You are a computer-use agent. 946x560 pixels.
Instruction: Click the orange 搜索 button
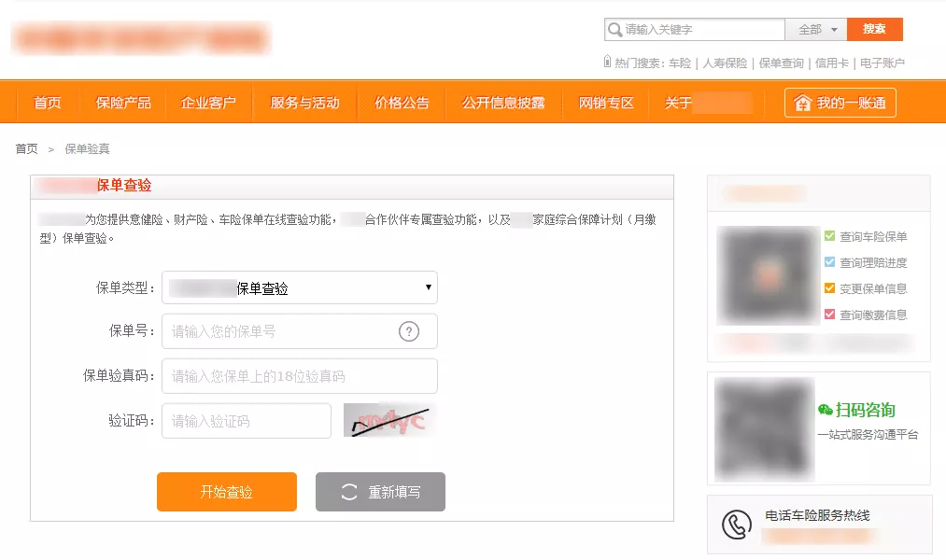pos(874,30)
